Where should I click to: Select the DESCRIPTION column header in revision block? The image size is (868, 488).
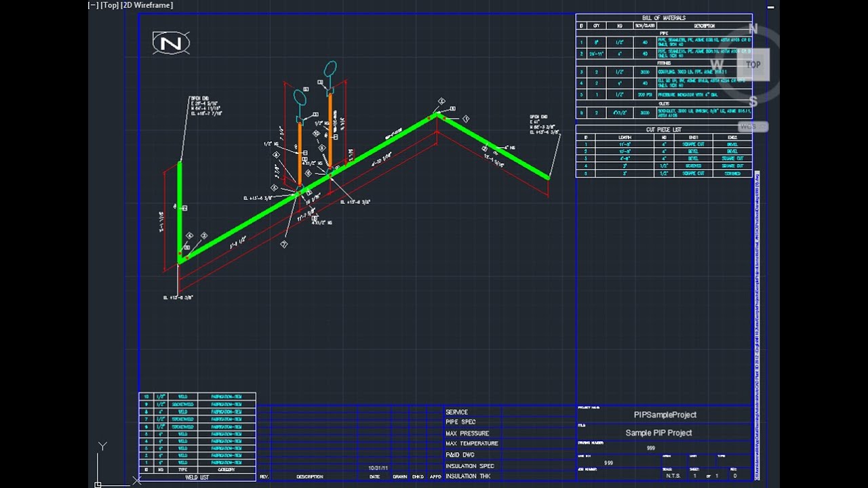point(310,477)
